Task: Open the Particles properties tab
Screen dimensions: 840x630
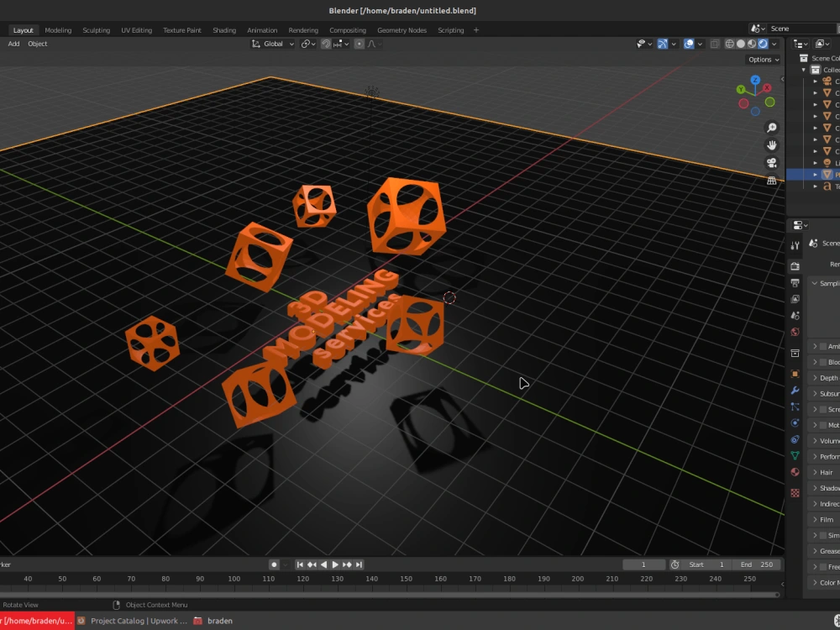Action: click(x=795, y=407)
